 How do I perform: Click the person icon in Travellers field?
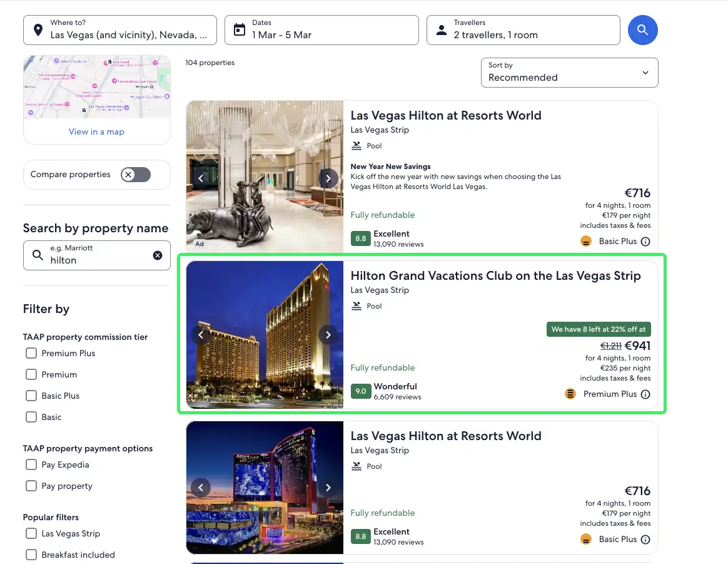[x=442, y=30]
